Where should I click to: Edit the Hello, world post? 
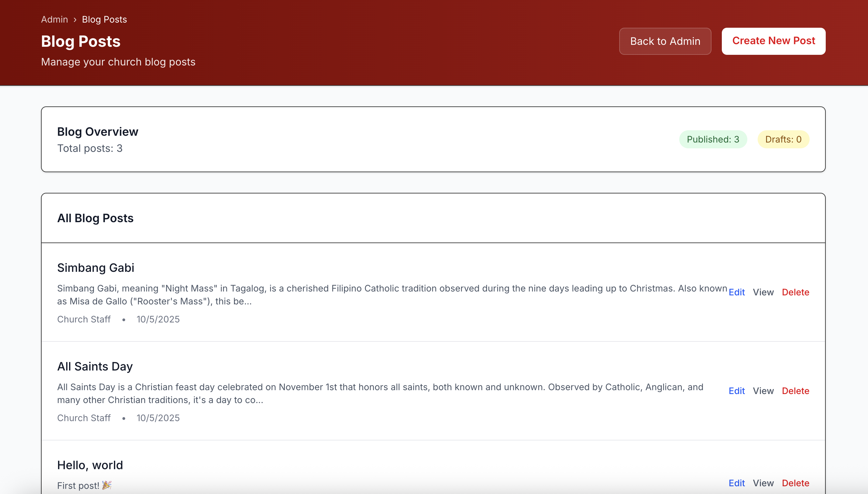point(736,483)
